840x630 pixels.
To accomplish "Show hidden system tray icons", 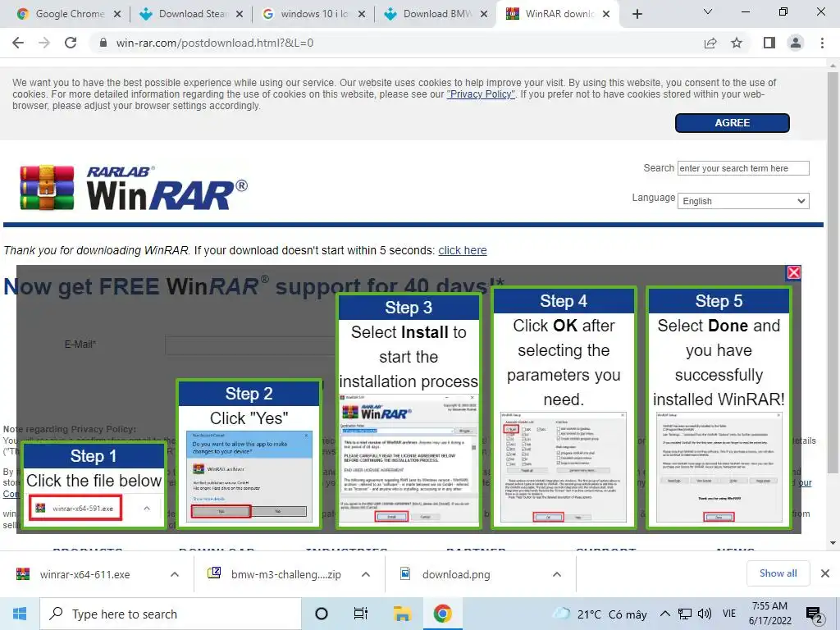I will coord(664,614).
